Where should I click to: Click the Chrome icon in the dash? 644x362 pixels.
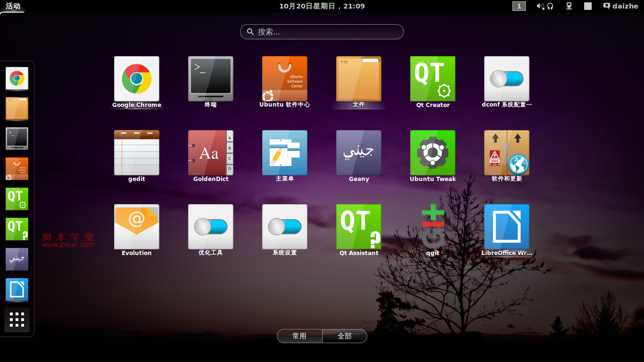17,78
